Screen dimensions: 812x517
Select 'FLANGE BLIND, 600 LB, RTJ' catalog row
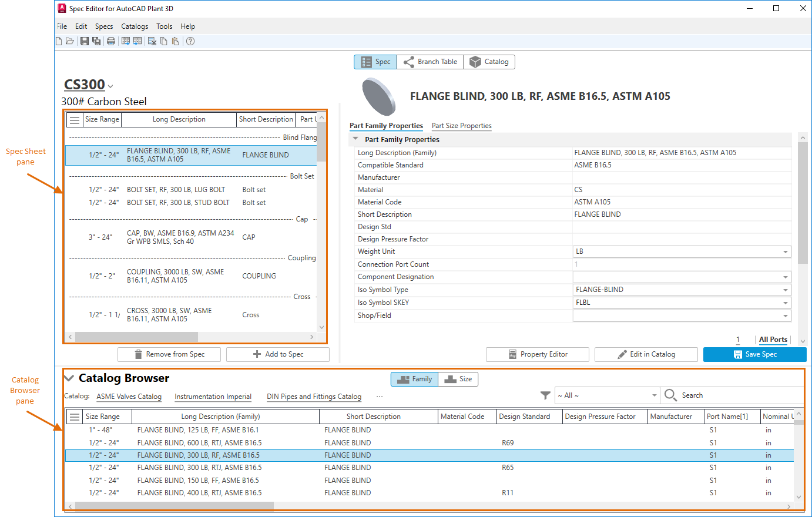[430, 443]
